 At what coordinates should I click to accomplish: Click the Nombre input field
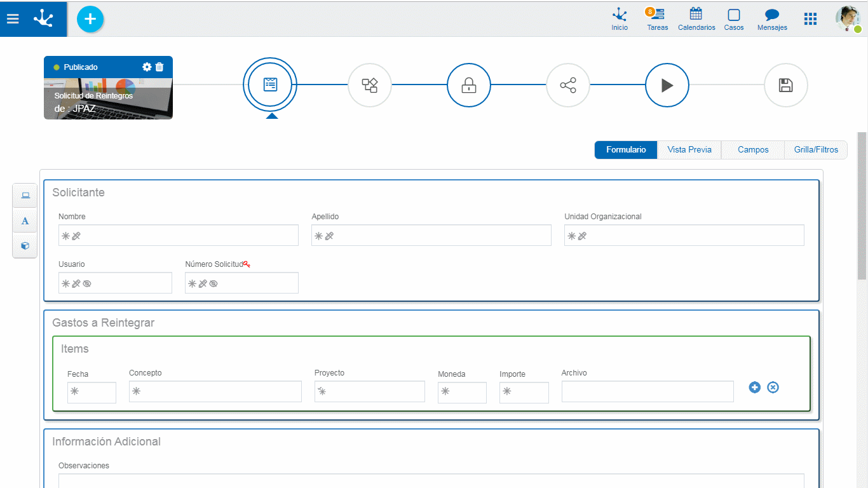point(179,235)
